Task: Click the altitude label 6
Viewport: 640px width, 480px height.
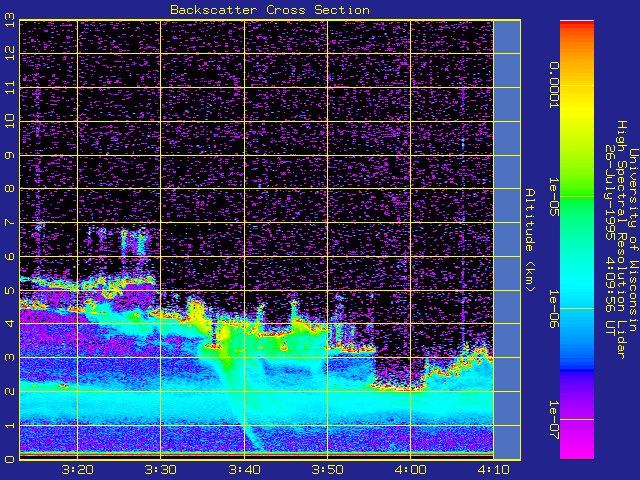Action: (x=10, y=256)
